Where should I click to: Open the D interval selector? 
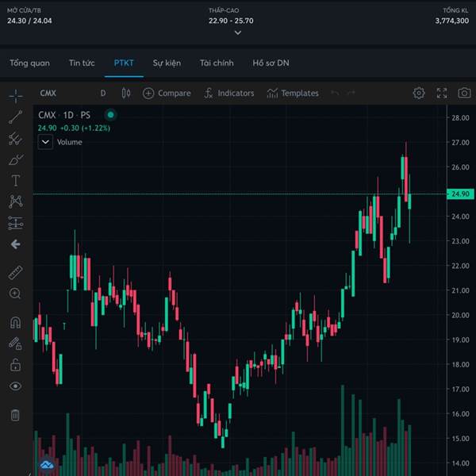point(103,93)
